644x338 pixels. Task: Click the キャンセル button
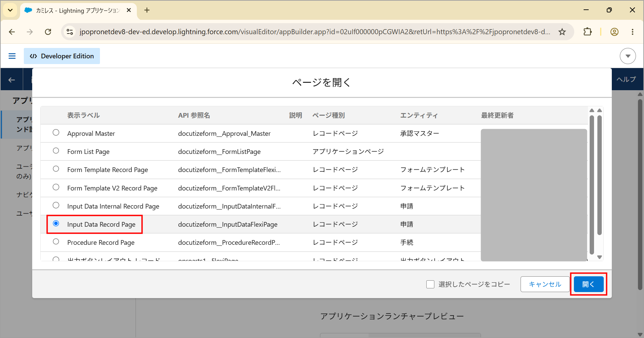coord(545,284)
